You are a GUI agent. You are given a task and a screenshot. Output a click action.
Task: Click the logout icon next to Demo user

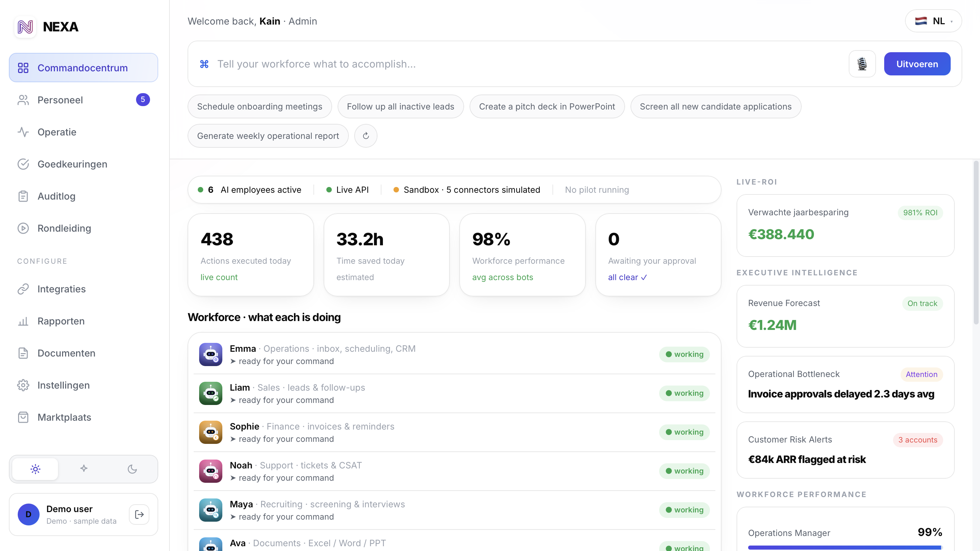(139, 514)
